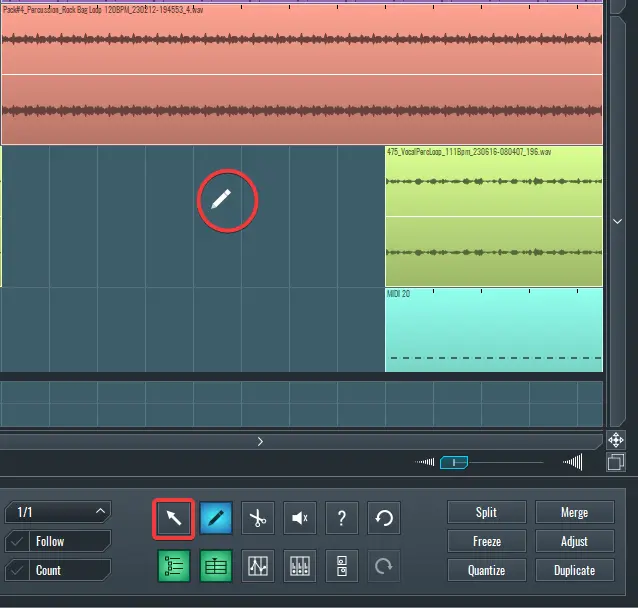
Task: Click the Adjust button
Action: 575,541
